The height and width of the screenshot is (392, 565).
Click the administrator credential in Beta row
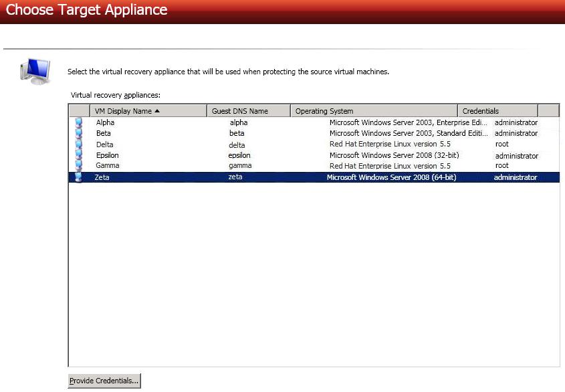[516, 133]
